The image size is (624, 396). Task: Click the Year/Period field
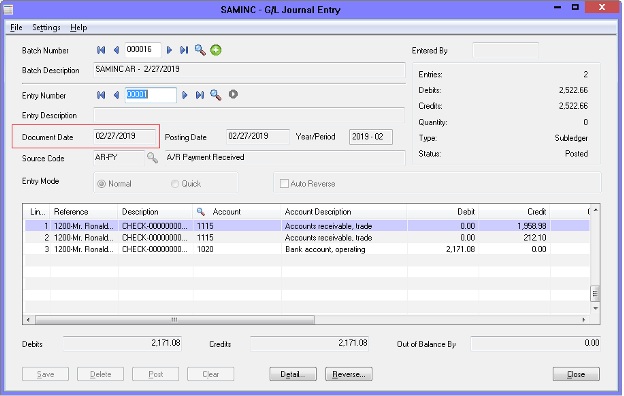click(370, 137)
